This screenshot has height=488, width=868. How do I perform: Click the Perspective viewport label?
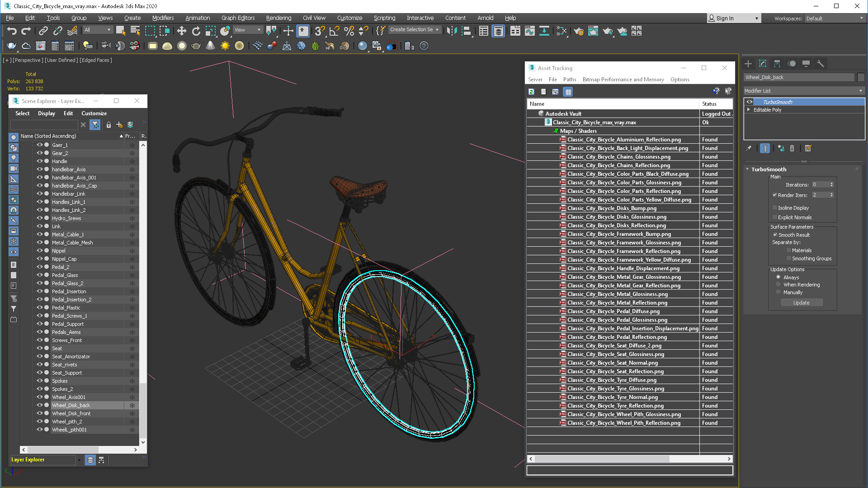point(28,60)
